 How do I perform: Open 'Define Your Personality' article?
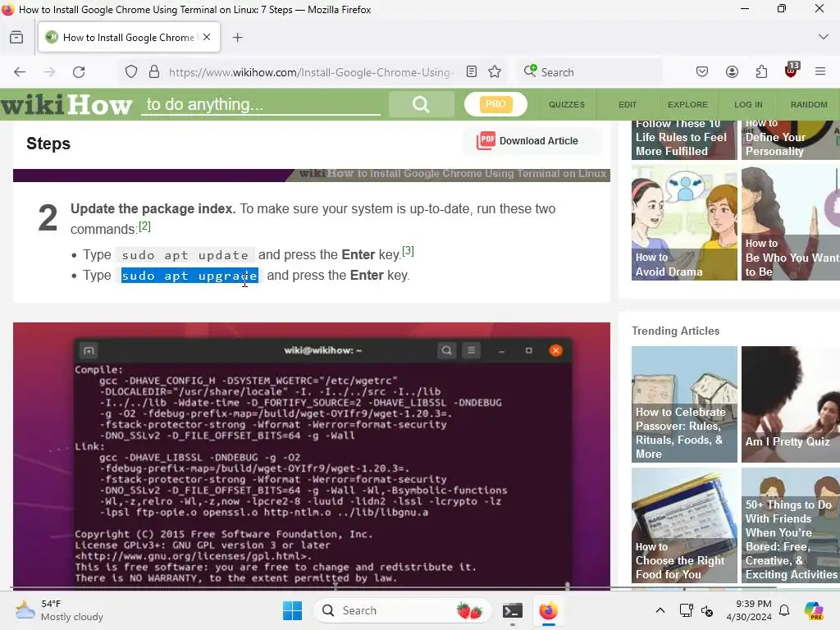pyautogui.click(x=791, y=139)
